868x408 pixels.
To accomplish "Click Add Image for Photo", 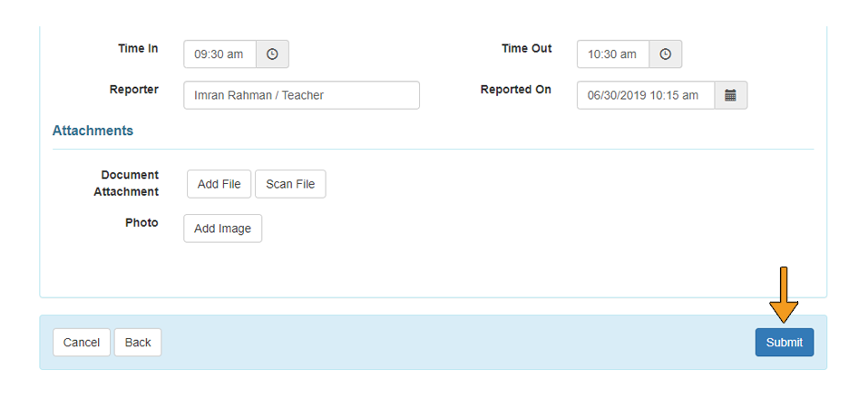I will point(222,228).
